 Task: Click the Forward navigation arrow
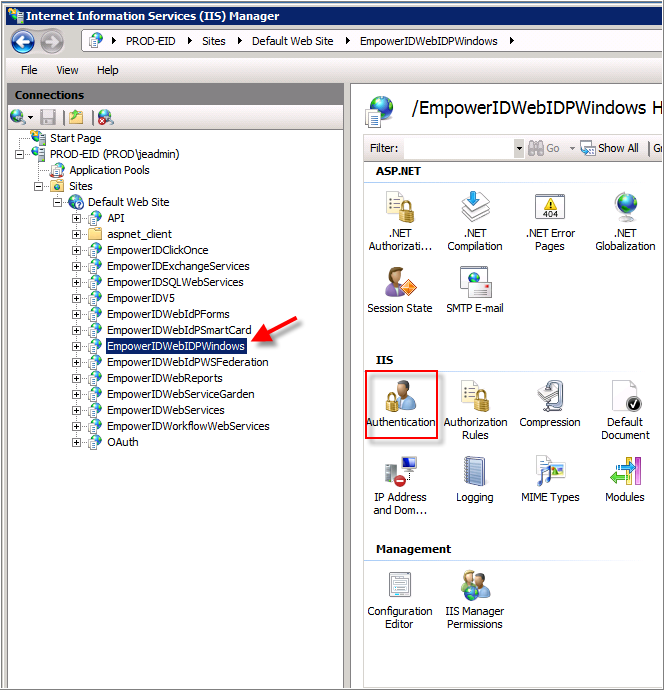coord(52,42)
